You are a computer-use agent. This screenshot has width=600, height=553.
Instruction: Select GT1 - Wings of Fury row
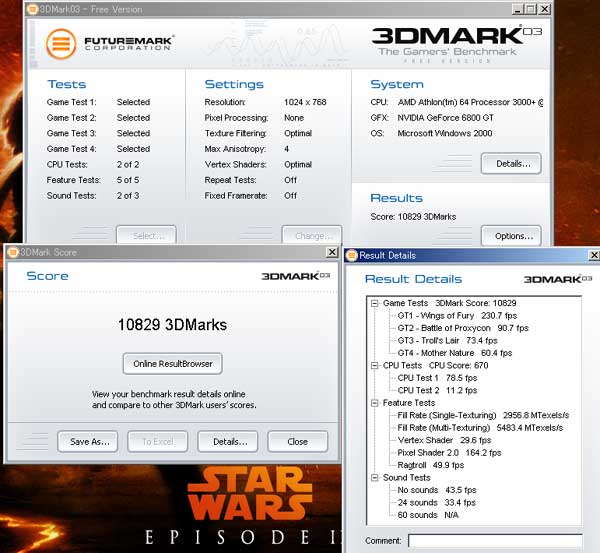point(457,316)
